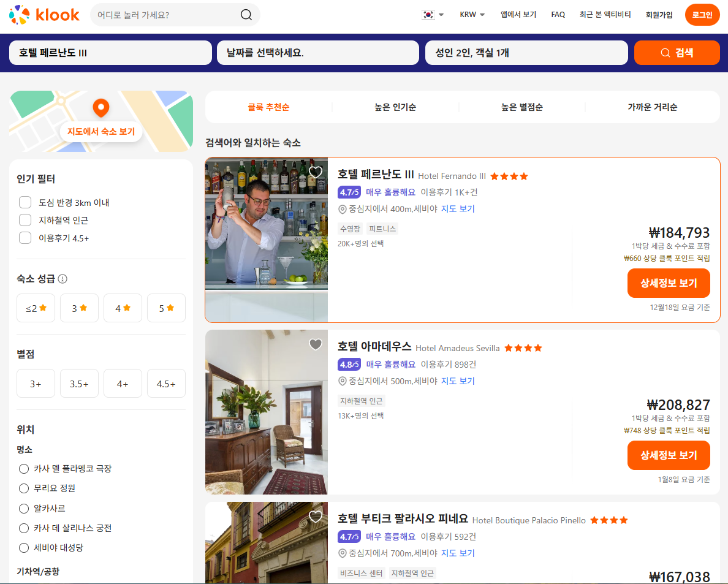Open the KRW currency dropdown
This screenshot has height=584, width=728.
472,15
